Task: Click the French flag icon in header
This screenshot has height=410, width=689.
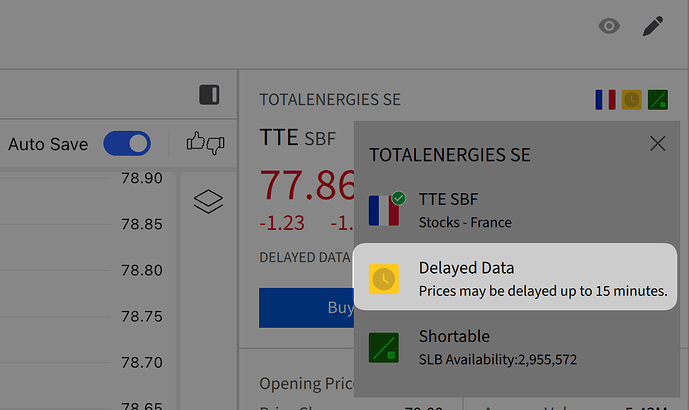Action: pyautogui.click(x=606, y=100)
